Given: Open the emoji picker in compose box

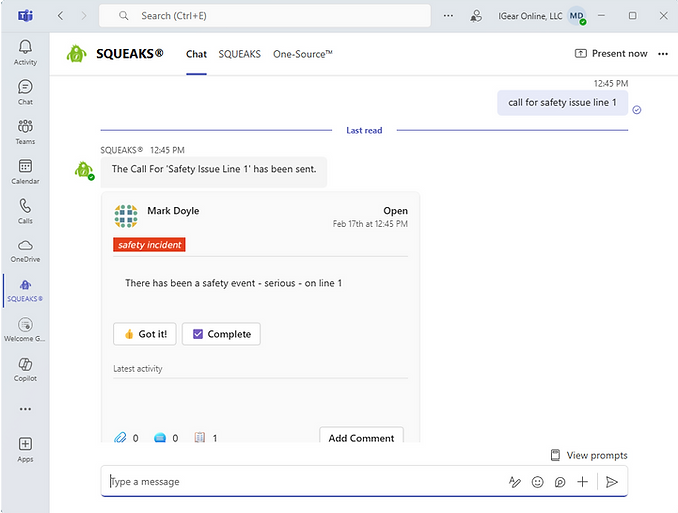Looking at the screenshot, I should [x=537, y=482].
